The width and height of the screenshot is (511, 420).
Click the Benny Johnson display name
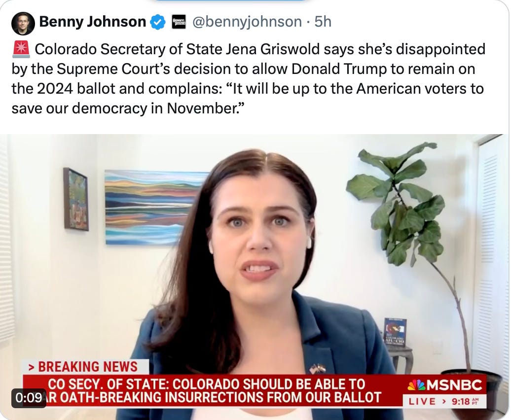[93, 22]
